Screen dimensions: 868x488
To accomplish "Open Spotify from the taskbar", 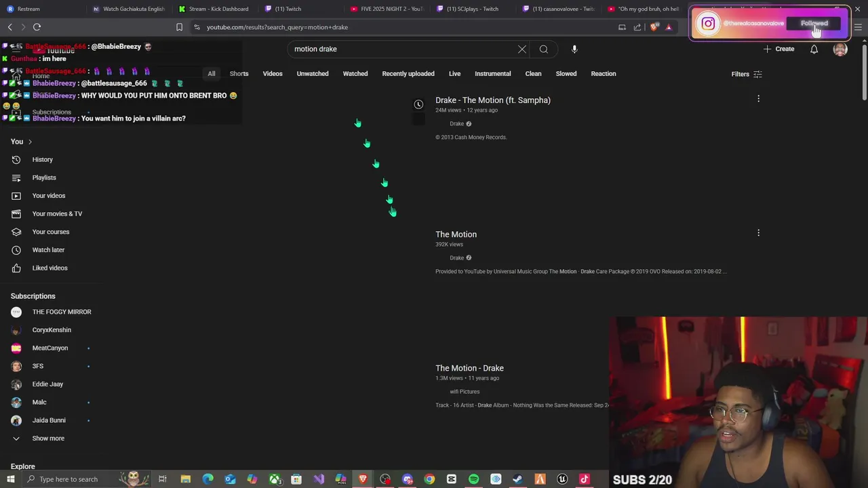I will point(473,479).
